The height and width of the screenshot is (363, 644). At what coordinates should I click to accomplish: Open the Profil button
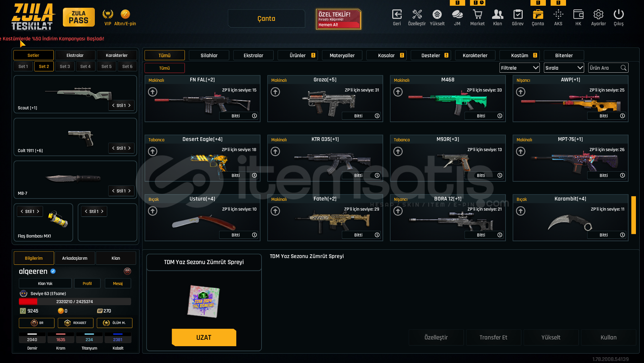point(87,284)
